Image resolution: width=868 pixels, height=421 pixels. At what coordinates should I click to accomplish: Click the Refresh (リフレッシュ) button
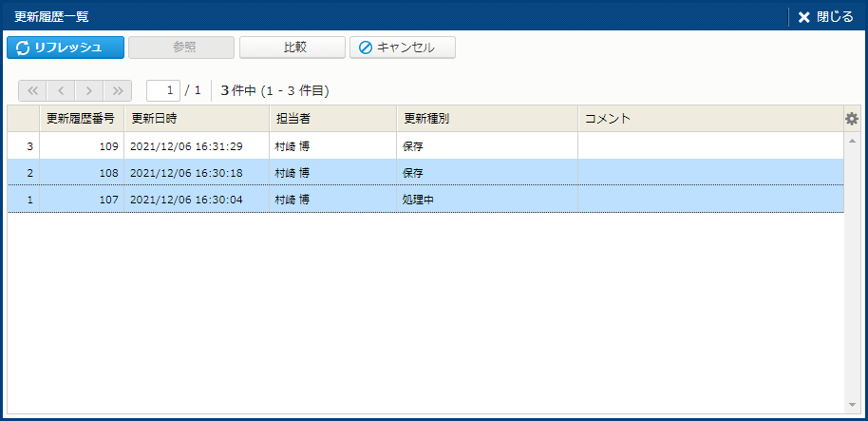66,48
